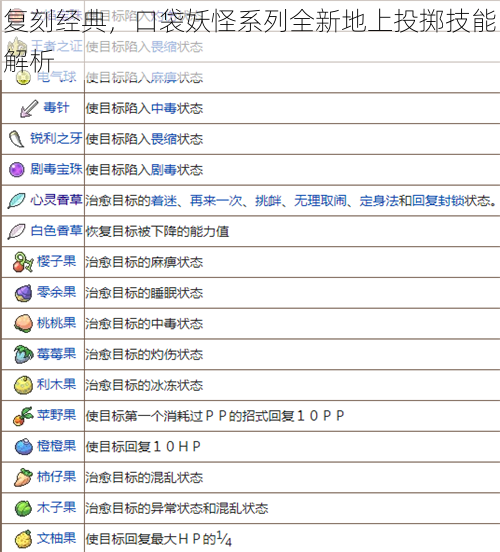
Task: Click the 橙橙果 blue berry icon
Action: pos(23,446)
